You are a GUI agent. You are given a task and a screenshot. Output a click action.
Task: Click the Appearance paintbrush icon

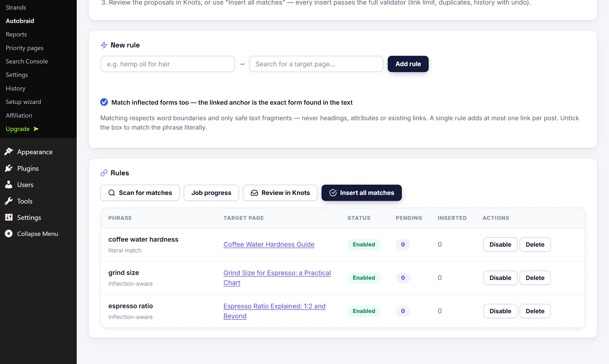coord(9,152)
